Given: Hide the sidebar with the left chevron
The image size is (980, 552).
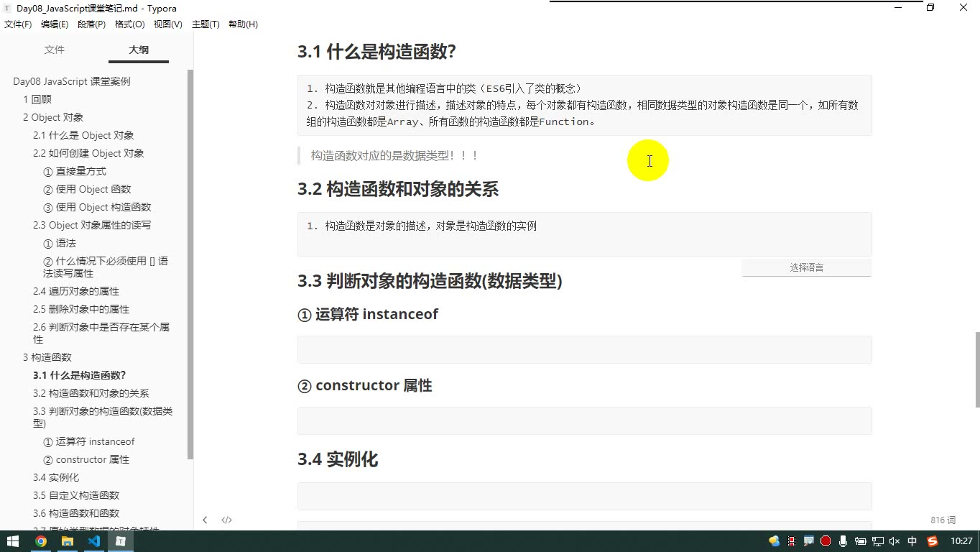Looking at the screenshot, I should [x=205, y=520].
